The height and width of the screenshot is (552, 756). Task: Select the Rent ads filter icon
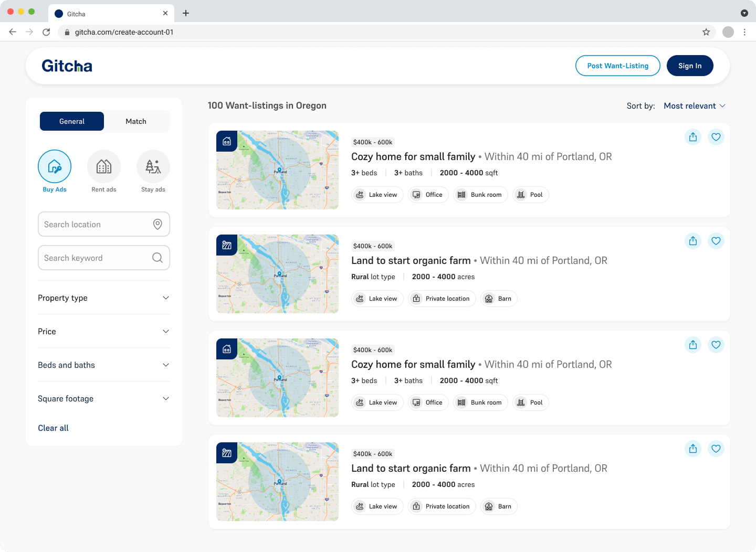point(103,166)
